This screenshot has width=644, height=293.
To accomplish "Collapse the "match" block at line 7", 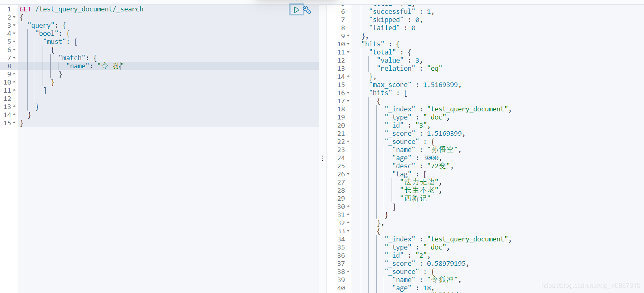I will click(x=14, y=58).
